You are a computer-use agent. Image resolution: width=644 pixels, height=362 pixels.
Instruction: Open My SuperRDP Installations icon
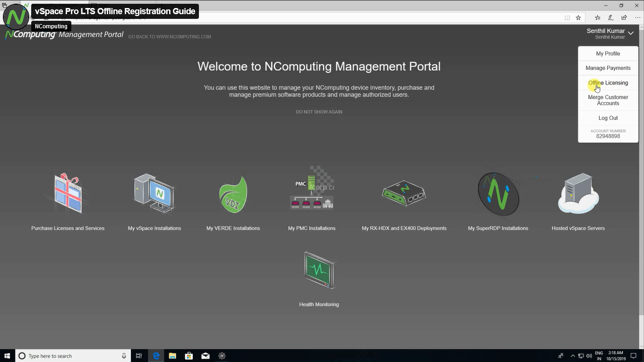coord(498,194)
